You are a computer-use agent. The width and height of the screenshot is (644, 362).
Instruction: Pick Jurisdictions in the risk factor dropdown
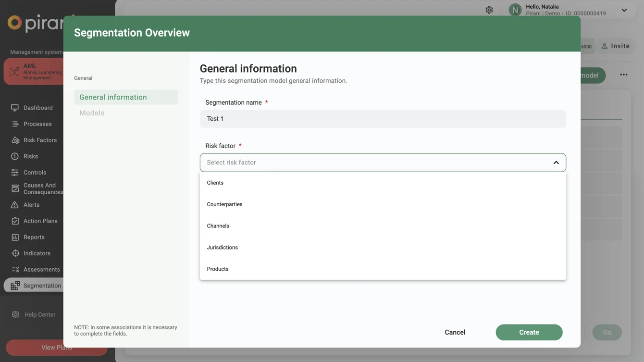(x=222, y=248)
